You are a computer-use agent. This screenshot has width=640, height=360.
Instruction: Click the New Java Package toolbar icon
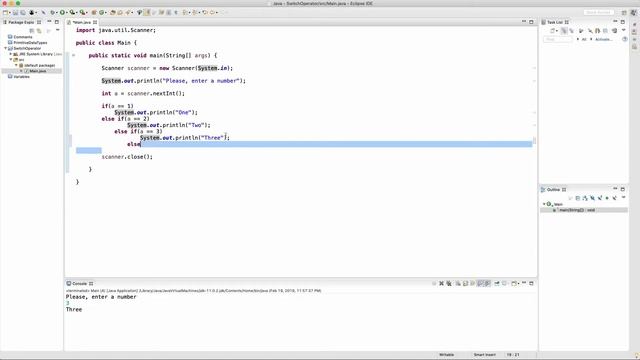[94, 13]
